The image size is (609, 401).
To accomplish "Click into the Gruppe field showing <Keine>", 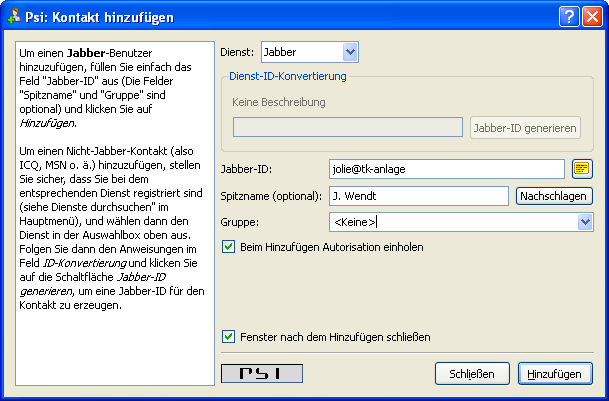I will [450, 222].
